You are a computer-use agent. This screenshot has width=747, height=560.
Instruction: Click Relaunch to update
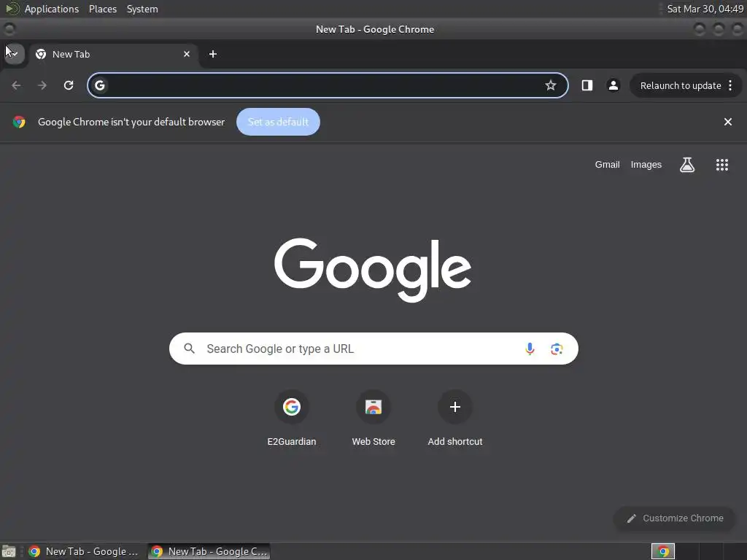(x=681, y=86)
